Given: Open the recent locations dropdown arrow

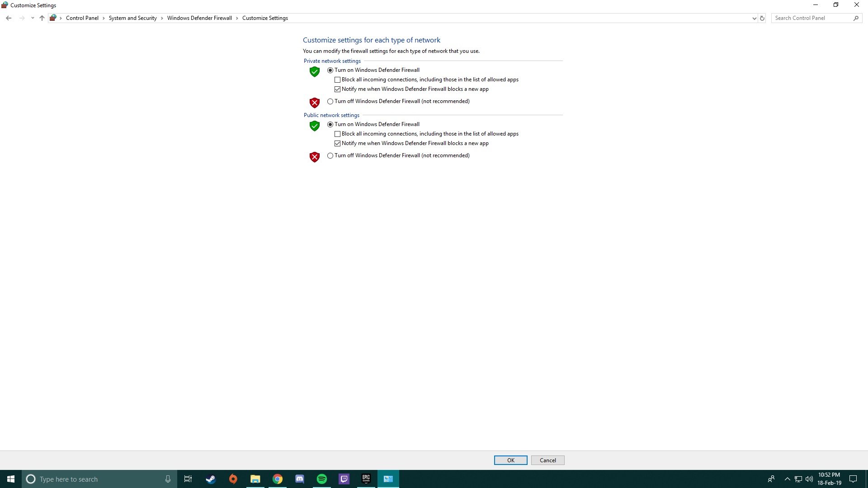Looking at the screenshot, I should (x=33, y=18).
